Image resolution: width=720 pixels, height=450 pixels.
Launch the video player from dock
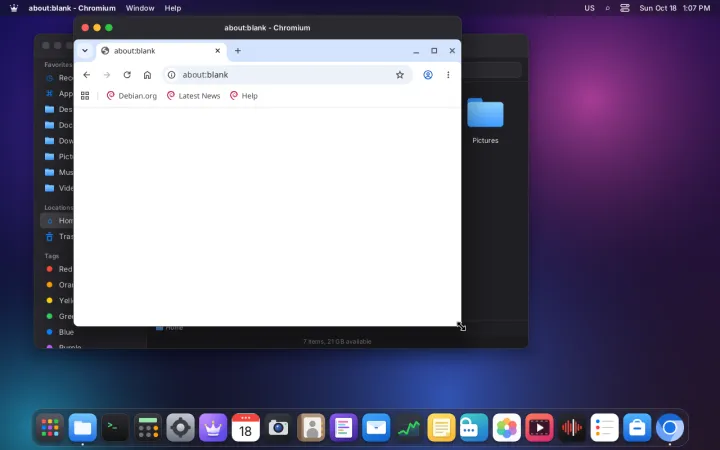(539, 428)
